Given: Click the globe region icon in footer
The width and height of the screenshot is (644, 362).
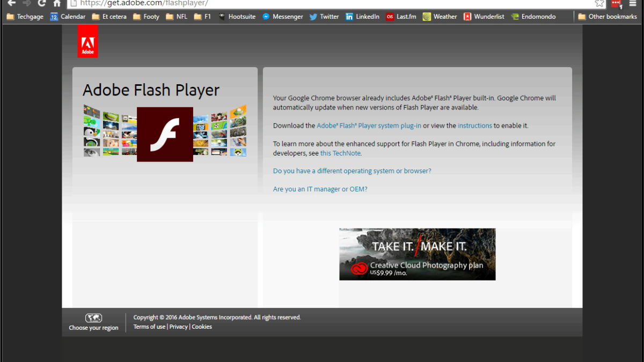Looking at the screenshot, I should click(x=93, y=318).
